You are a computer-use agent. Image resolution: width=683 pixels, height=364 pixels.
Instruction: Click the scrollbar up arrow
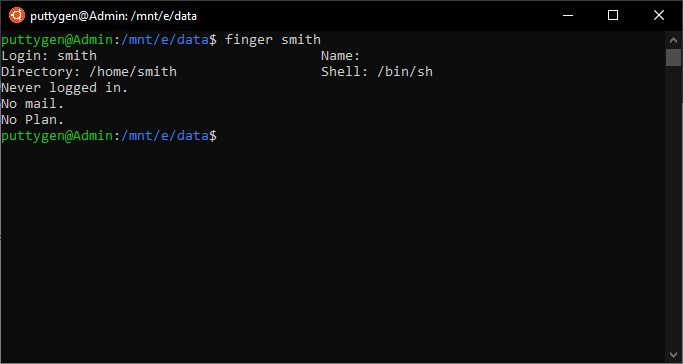(673, 40)
